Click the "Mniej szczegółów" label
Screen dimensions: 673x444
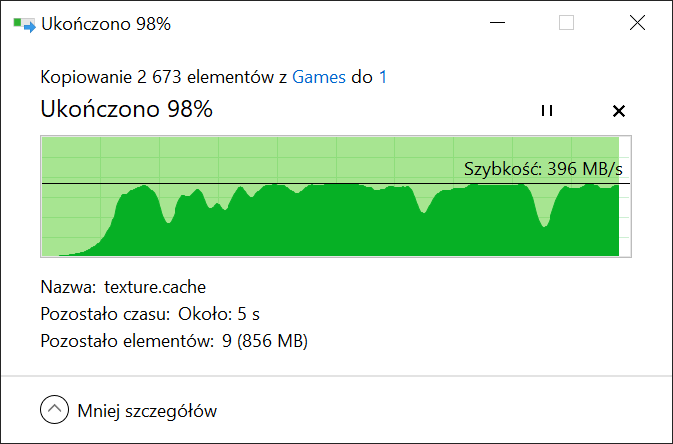coord(147,411)
